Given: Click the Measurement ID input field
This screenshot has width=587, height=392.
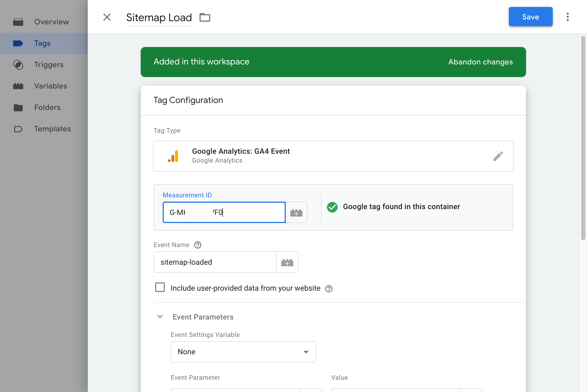Looking at the screenshot, I should point(224,212).
